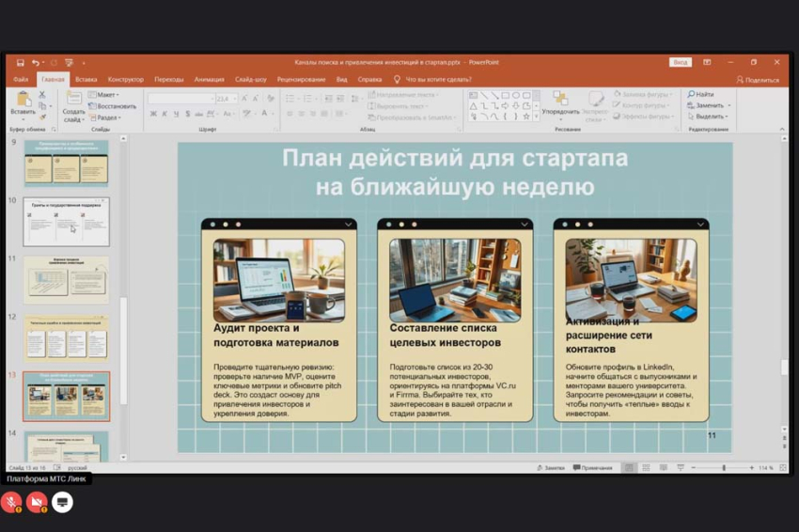
Task: Switch to Reading view icon
Action: pos(663,468)
